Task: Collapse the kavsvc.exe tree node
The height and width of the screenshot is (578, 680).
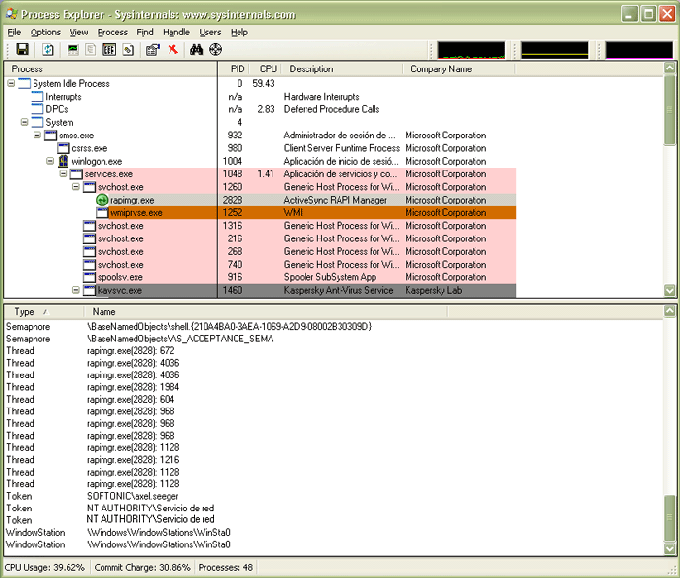Action: coord(76,290)
